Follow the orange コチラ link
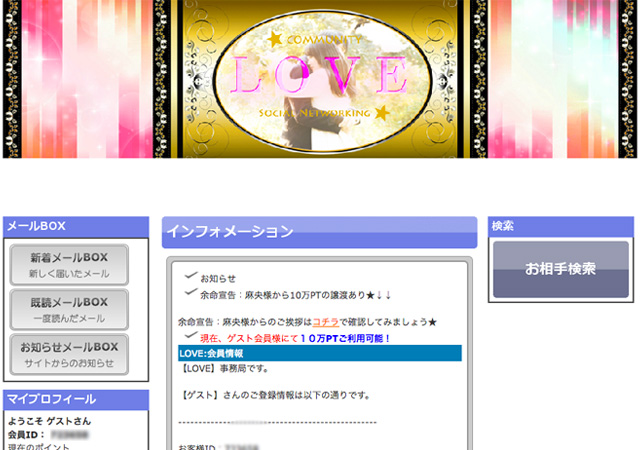Screen dimensions: 640x450 [x=325, y=322]
